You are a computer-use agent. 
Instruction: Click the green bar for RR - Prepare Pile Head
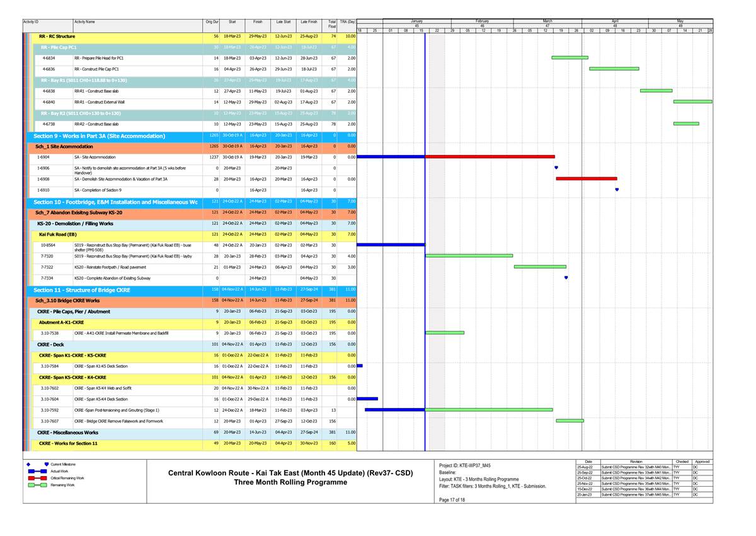tap(570, 57)
